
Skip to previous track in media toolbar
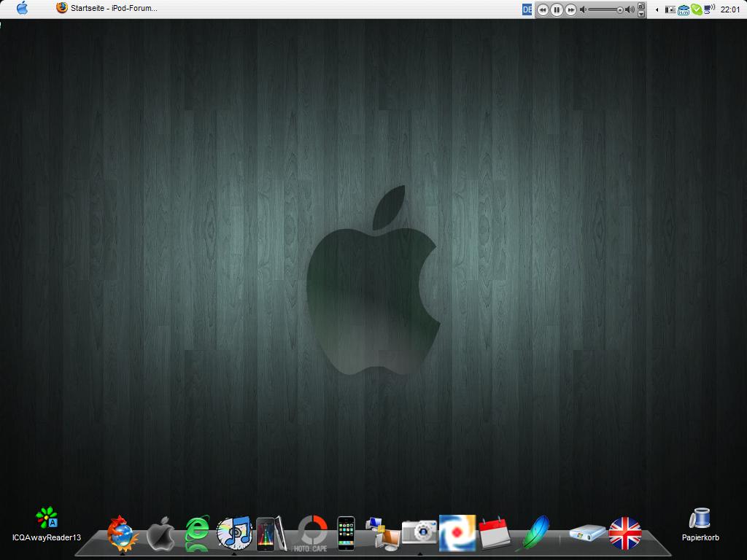click(543, 10)
